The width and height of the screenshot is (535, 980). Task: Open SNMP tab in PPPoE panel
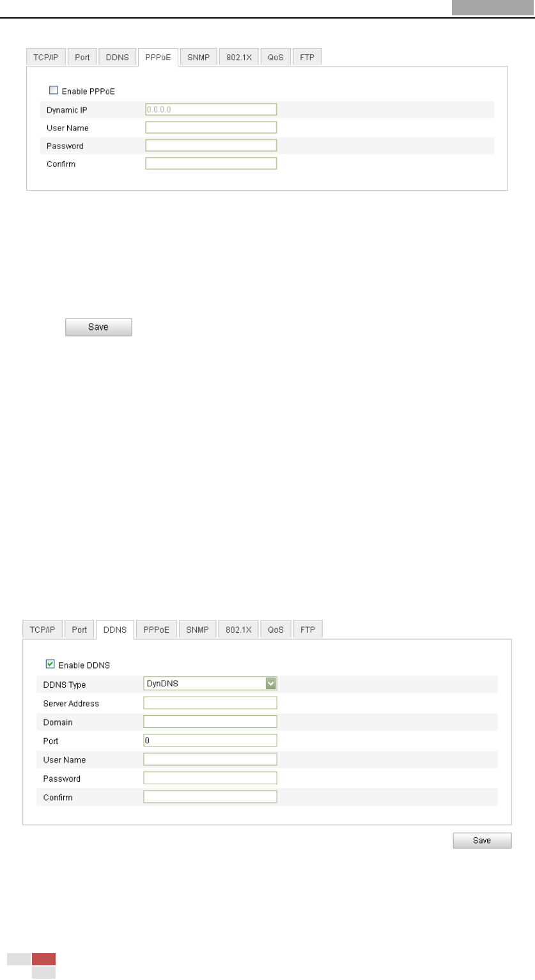click(199, 57)
